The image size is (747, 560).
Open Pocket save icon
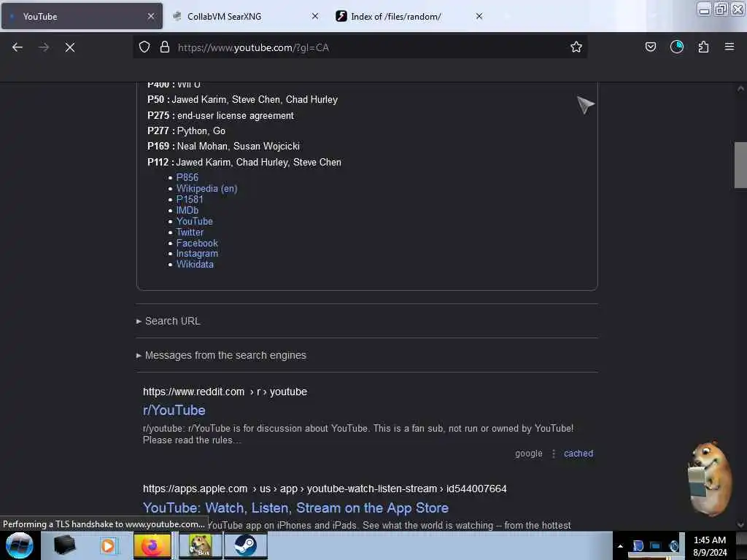pyautogui.click(x=650, y=47)
